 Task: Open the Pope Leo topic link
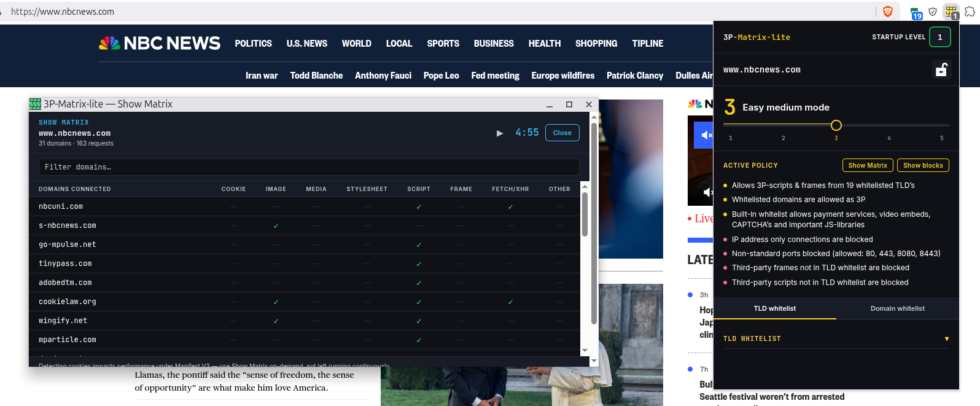coord(441,76)
